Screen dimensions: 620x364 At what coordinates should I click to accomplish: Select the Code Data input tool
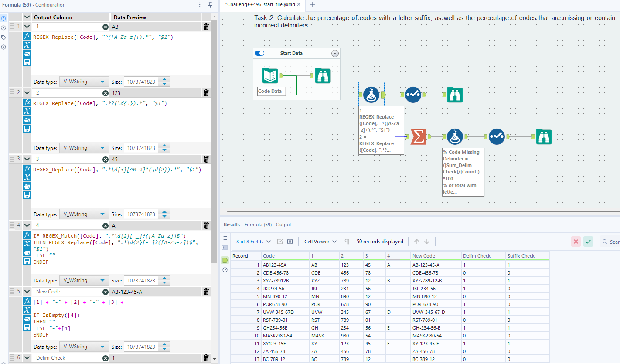tap(270, 75)
